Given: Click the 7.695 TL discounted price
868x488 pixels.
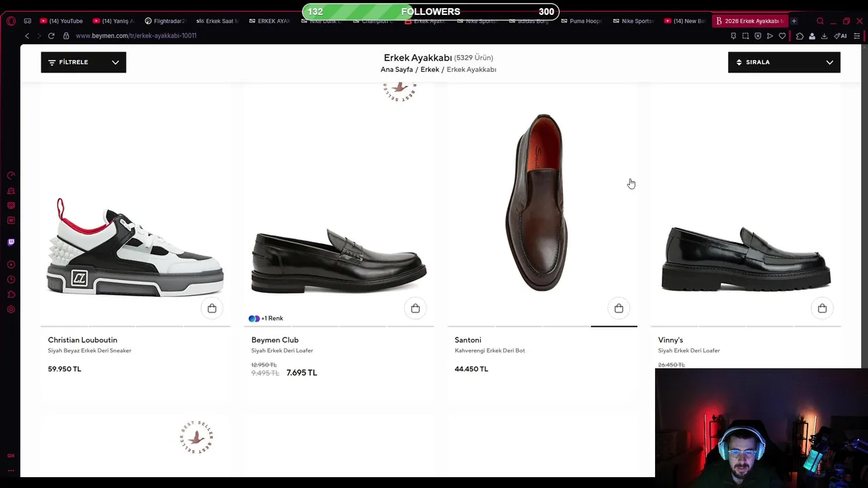Looking at the screenshot, I should point(302,373).
